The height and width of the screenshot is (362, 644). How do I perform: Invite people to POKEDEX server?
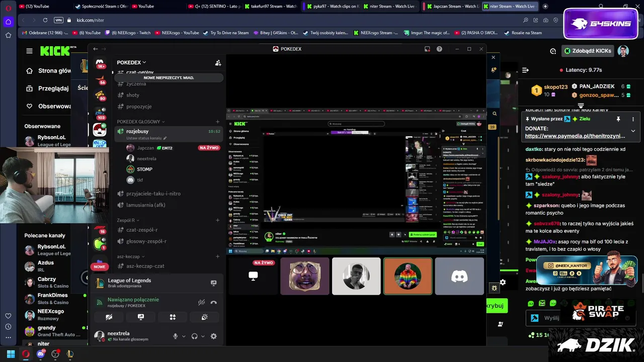coord(218,63)
